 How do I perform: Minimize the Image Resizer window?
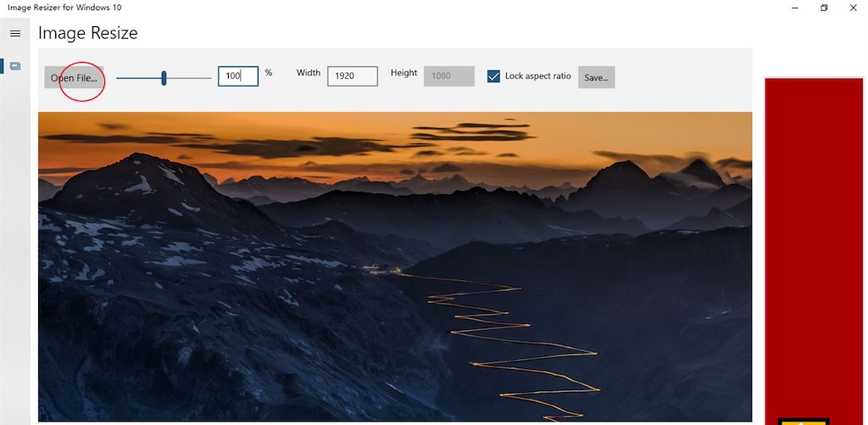(795, 8)
